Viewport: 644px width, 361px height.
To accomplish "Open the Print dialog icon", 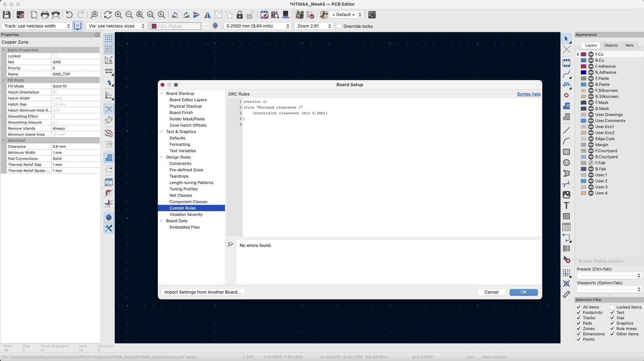I will [x=45, y=15].
